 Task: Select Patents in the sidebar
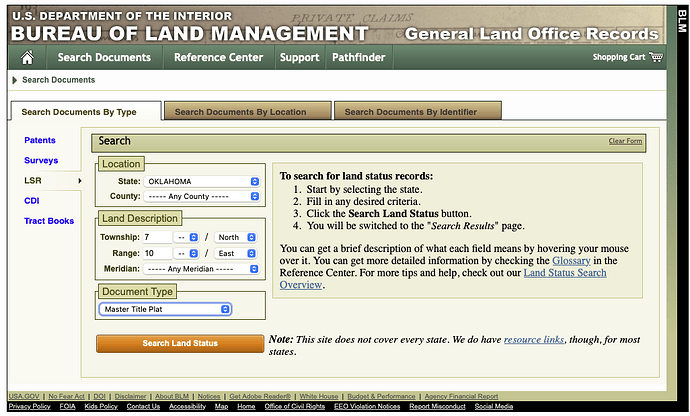[x=40, y=140]
